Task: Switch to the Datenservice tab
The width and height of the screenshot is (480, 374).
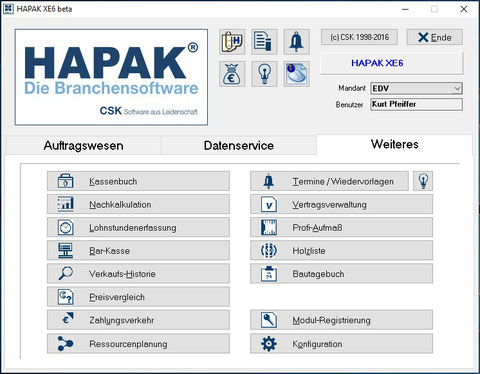Action: coord(239,146)
